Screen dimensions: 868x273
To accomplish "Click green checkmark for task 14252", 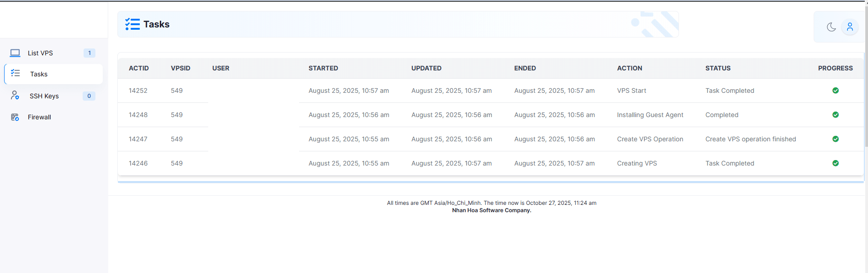I will [x=835, y=91].
